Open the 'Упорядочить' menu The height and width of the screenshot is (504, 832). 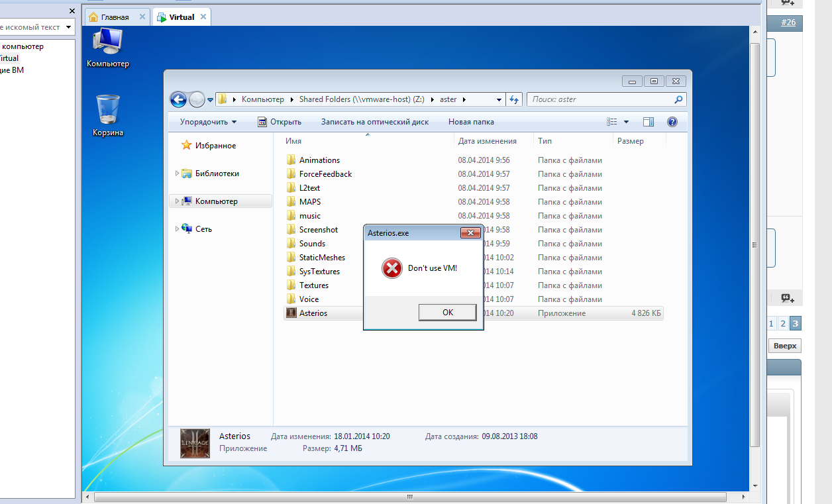[208, 122]
